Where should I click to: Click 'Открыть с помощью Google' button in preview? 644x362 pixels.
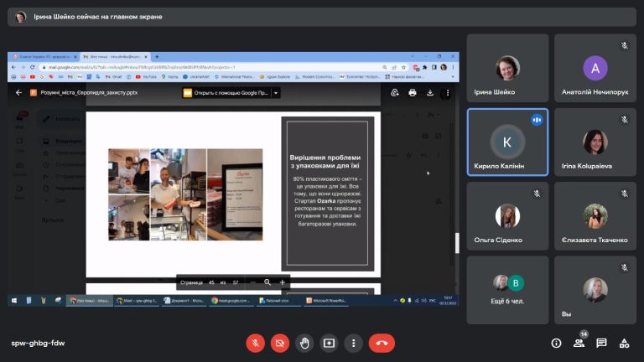pos(226,93)
